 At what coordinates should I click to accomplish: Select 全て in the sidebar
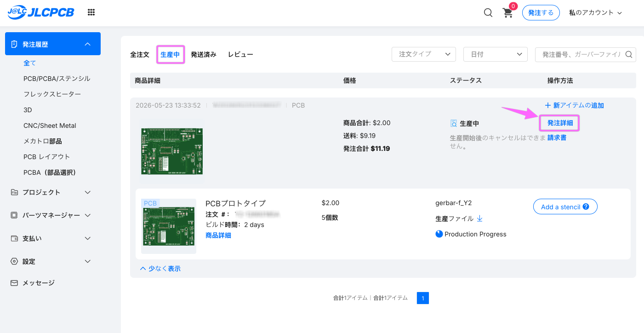[x=30, y=63]
